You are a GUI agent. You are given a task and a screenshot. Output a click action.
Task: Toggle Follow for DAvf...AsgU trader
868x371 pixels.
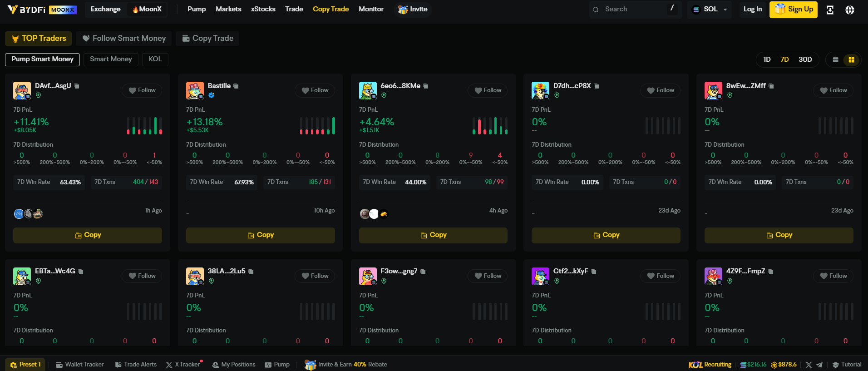[x=142, y=90]
